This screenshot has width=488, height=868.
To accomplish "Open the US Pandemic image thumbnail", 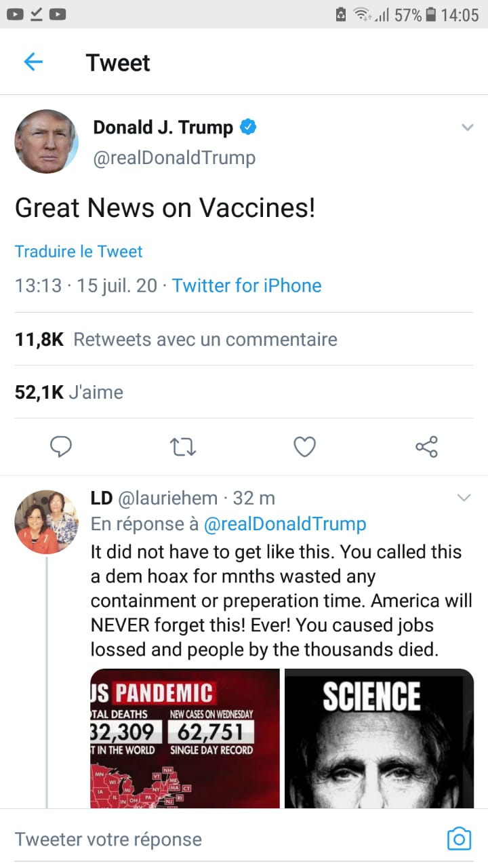I will [185, 738].
